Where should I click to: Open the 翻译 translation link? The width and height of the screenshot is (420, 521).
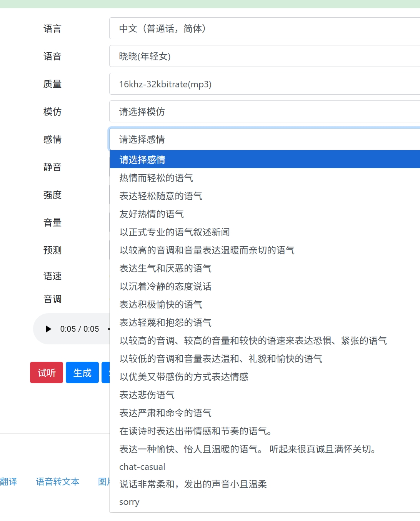tap(8, 481)
